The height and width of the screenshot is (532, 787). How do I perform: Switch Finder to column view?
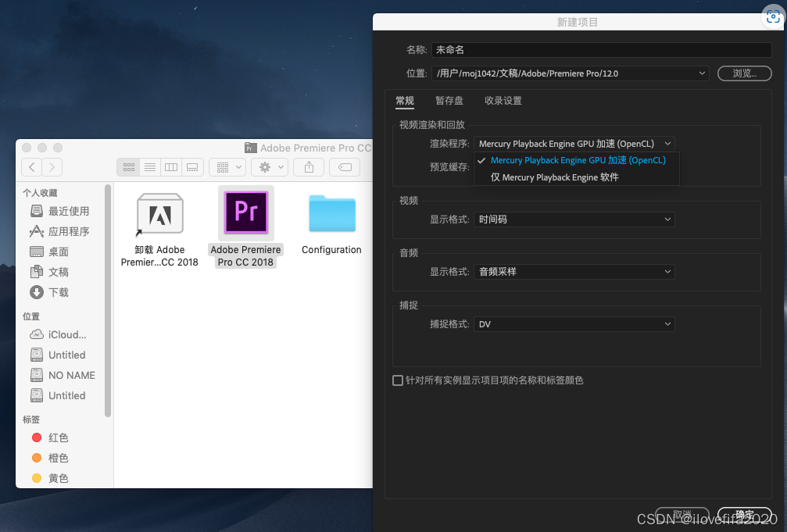tap(171, 167)
